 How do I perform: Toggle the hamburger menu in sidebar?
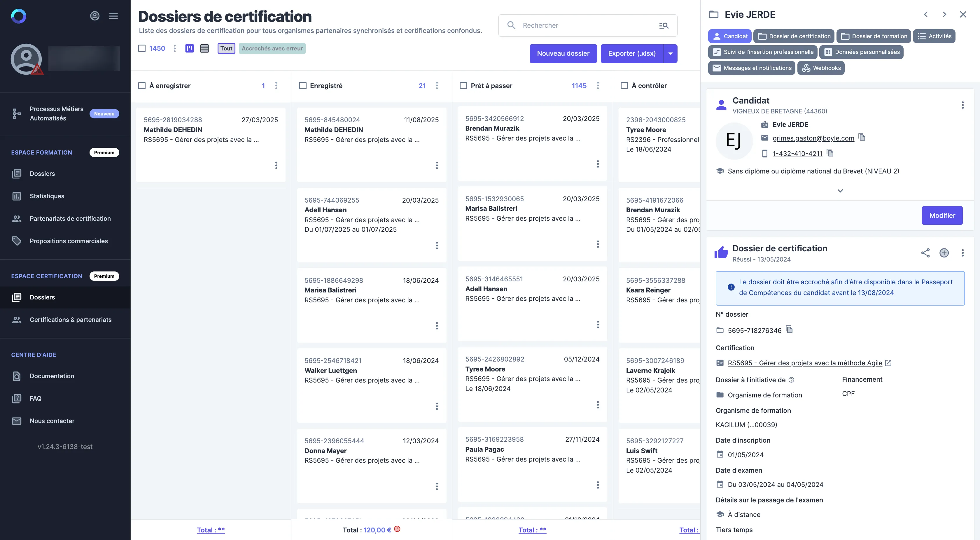tap(113, 16)
